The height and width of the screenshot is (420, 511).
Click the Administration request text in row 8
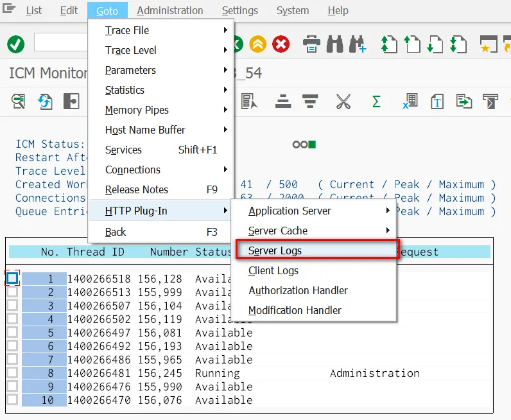[x=374, y=372]
